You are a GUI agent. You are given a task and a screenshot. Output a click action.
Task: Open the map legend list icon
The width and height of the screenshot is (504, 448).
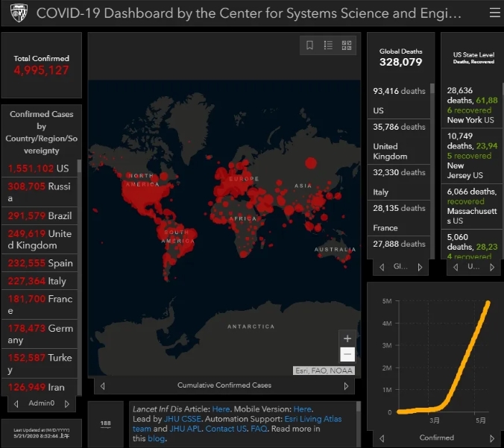(328, 45)
